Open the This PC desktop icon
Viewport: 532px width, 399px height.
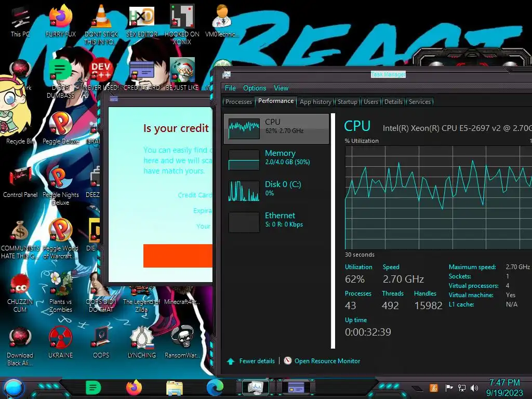pos(20,21)
